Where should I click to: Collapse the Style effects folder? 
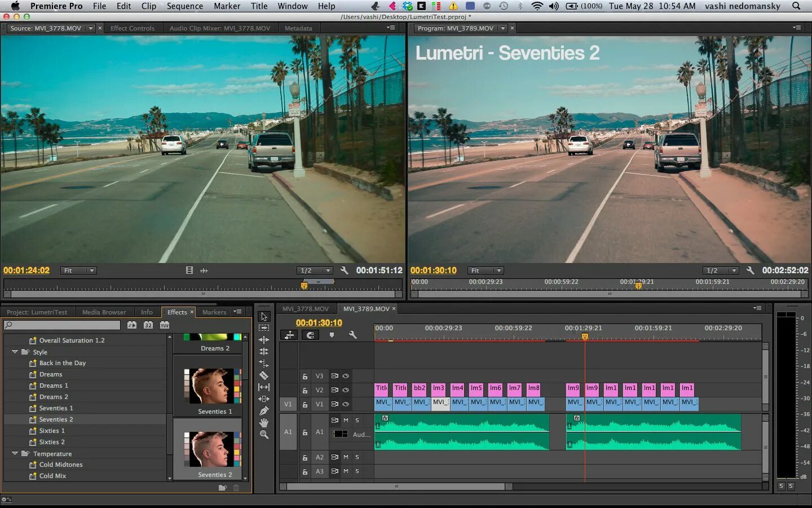pyautogui.click(x=15, y=352)
